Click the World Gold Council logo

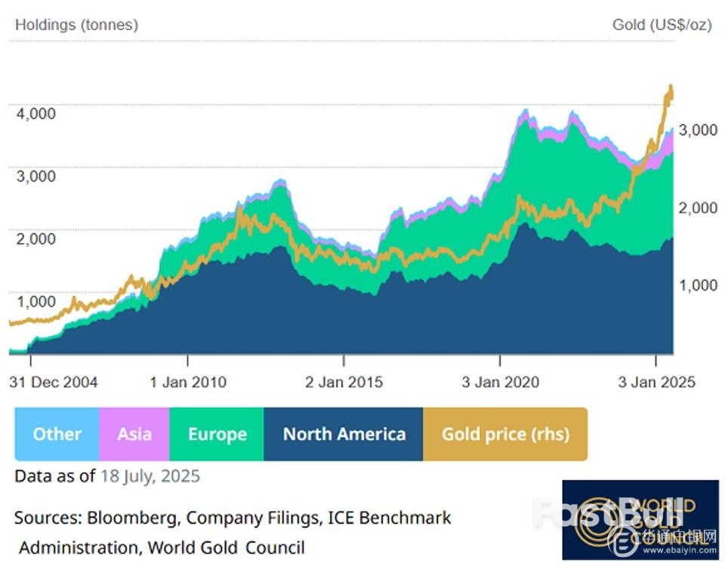click(639, 520)
